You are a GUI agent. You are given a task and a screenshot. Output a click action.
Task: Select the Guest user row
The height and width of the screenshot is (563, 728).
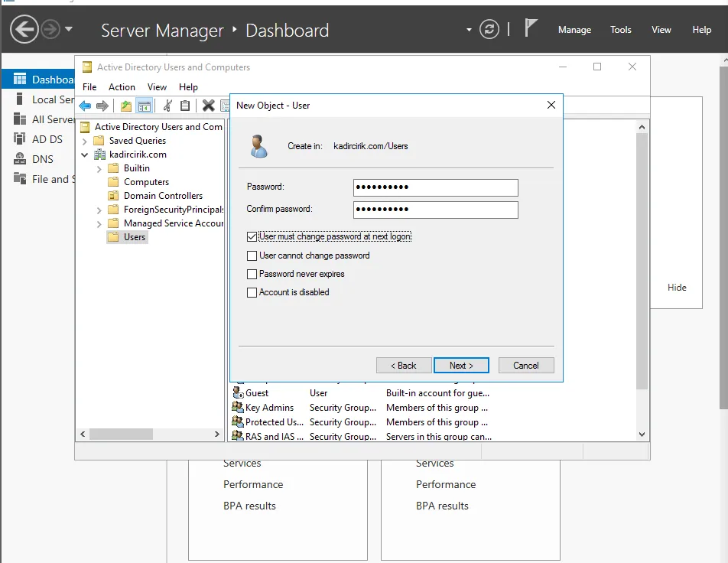361,393
